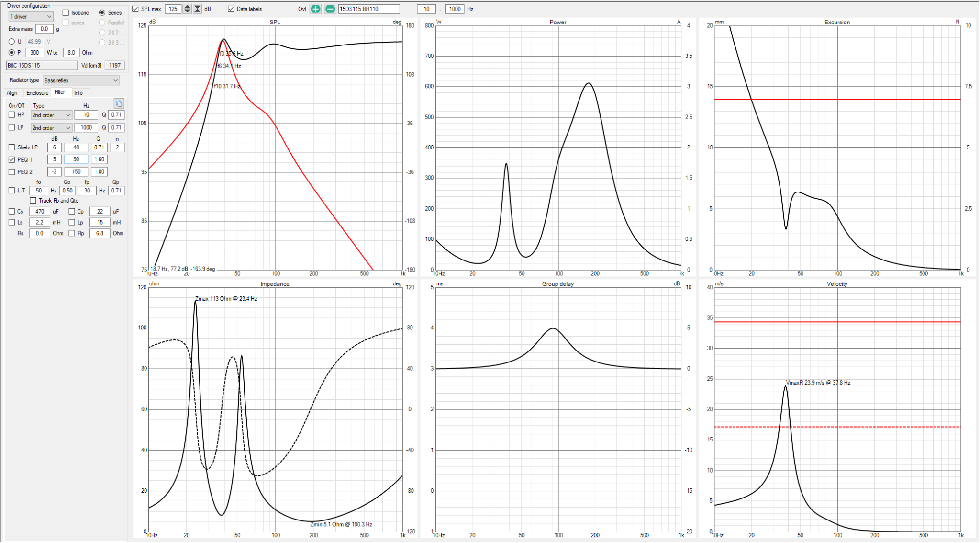Click the L-T fp 30 Hz field
Screen dimensions: 980x543
87,190
